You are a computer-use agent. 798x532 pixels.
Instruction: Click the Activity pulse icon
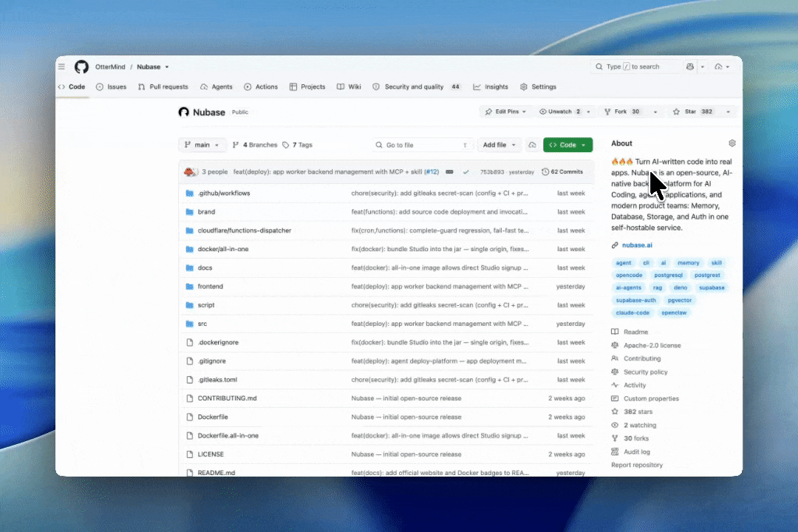(615, 386)
